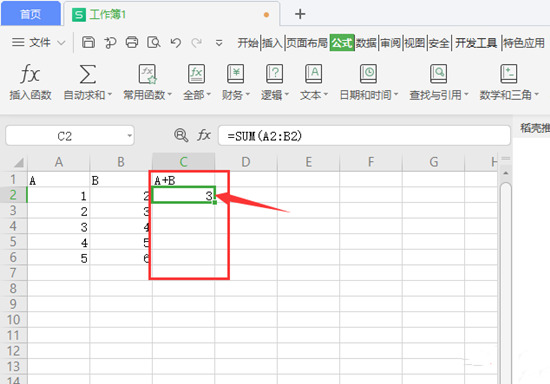Open the Financial functions book icon
Image resolution: width=550 pixels, height=384 pixels.
(x=235, y=74)
